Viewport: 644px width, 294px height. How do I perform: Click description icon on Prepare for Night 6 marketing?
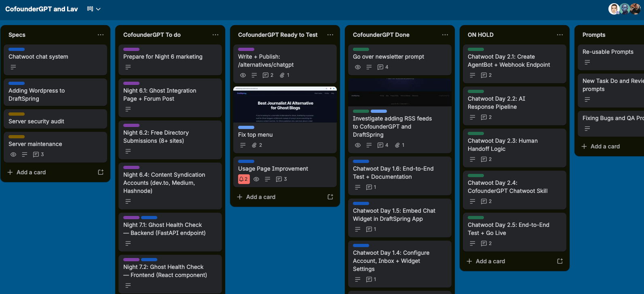point(128,67)
